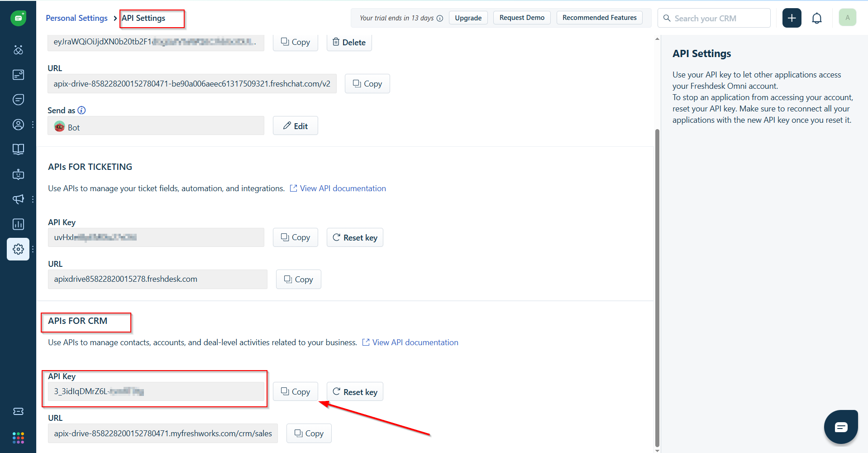
Task: Open the Knowledge base book icon
Action: tap(18, 149)
